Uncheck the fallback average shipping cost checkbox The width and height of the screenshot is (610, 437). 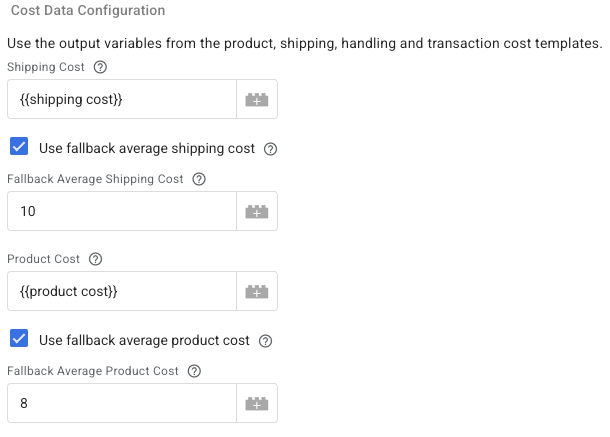[x=19, y=146]
